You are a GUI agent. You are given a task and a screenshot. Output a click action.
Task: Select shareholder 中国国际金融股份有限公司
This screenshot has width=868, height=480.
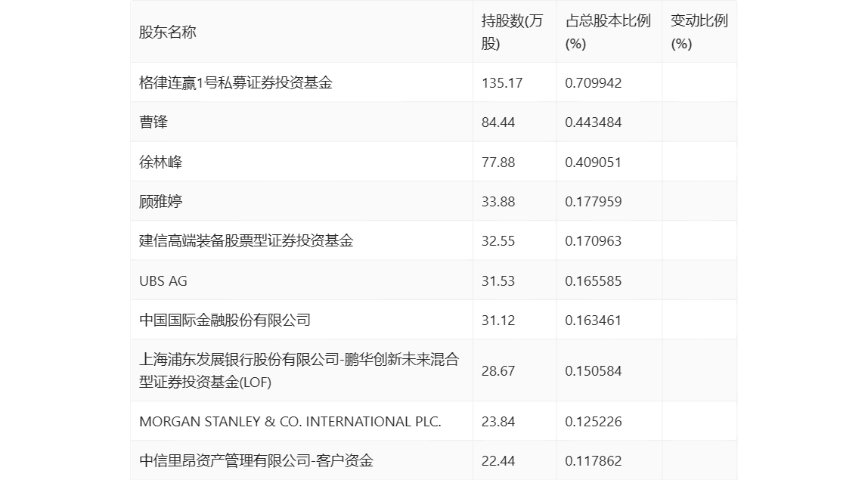(225, 320)
